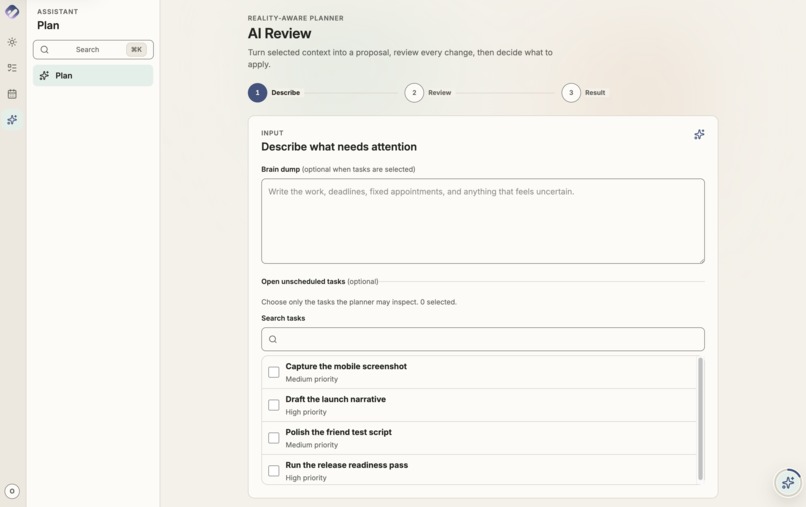This screenshot has width=806, height=507.
Task: Click the 'AI Review' page heading
Action: pyautogui.click(x=279, y=33)
